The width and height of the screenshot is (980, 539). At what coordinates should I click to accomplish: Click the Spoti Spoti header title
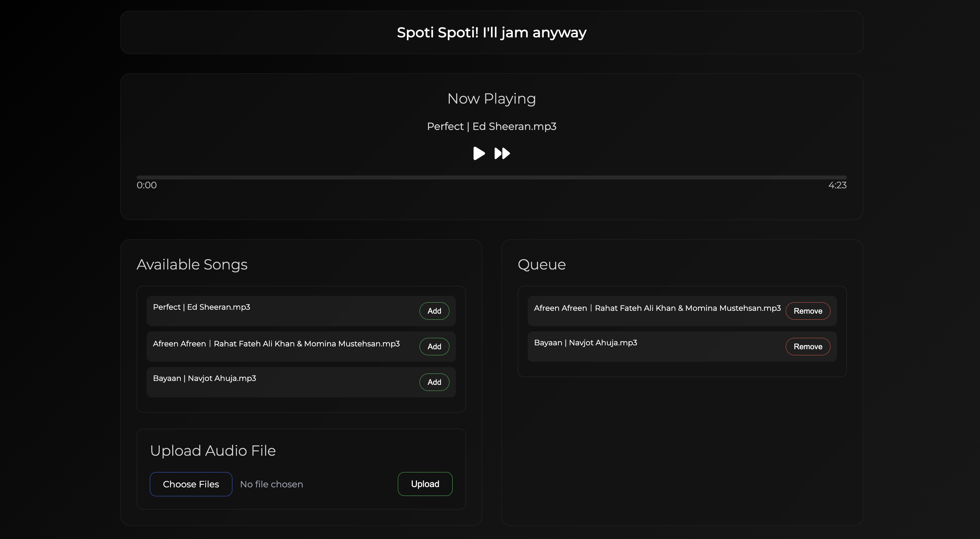[491, 33]
